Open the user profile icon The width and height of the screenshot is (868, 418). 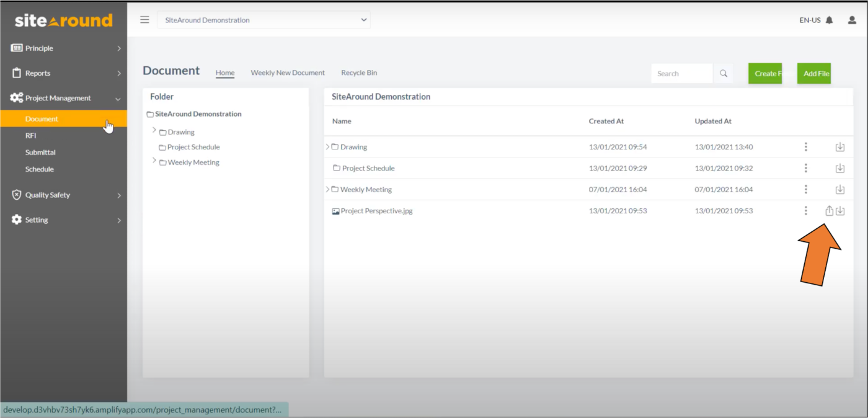click(851, 19)
